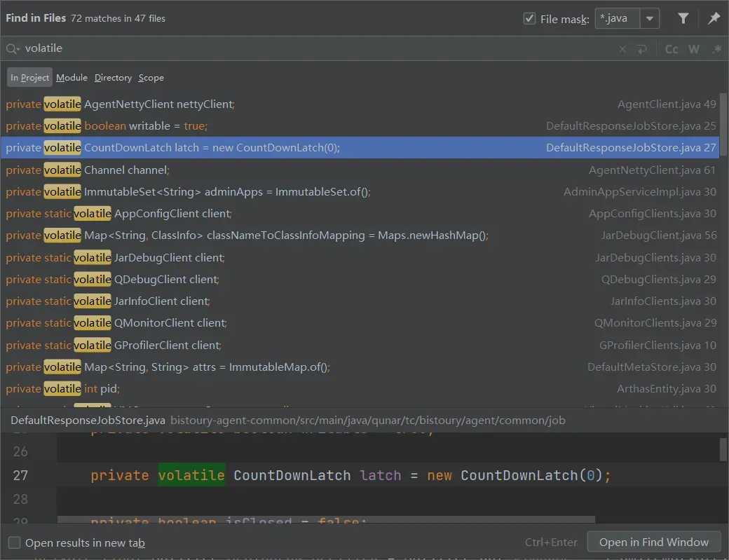Click the *.java file mask combo box
Image resolution: width=729 pixels, height=560 pixels.
point(618,19)
